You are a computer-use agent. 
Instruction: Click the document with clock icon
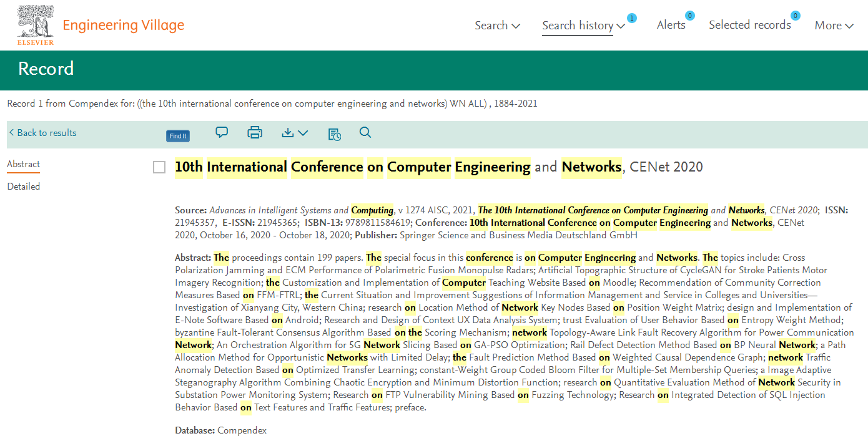335,133
